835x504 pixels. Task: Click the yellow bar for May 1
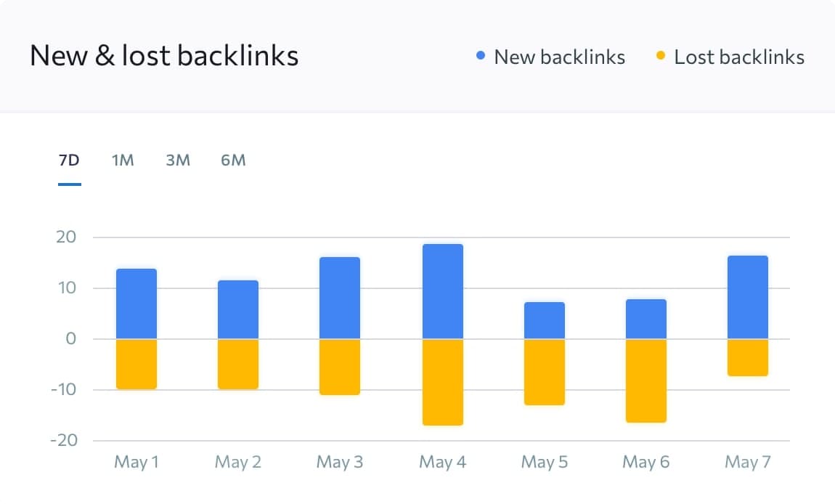point(137,364)
